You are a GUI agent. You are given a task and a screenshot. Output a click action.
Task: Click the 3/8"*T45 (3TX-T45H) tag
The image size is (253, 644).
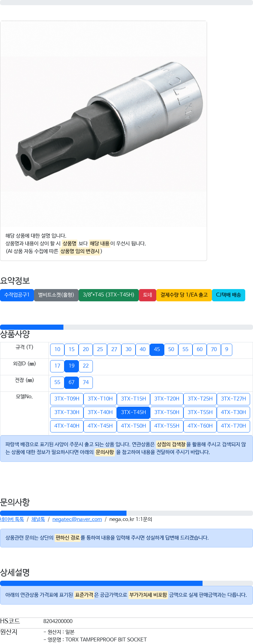109,295
